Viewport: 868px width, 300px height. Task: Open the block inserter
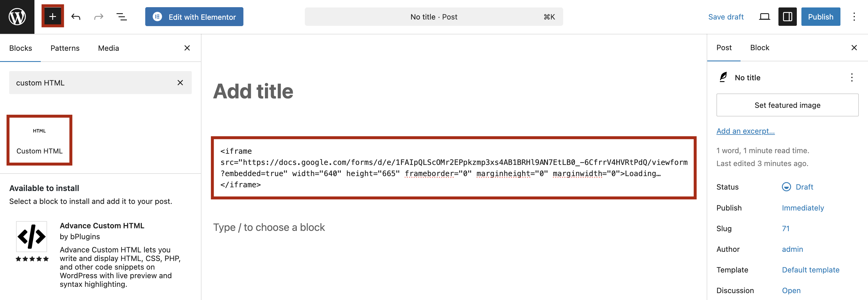tap(52, 16)
